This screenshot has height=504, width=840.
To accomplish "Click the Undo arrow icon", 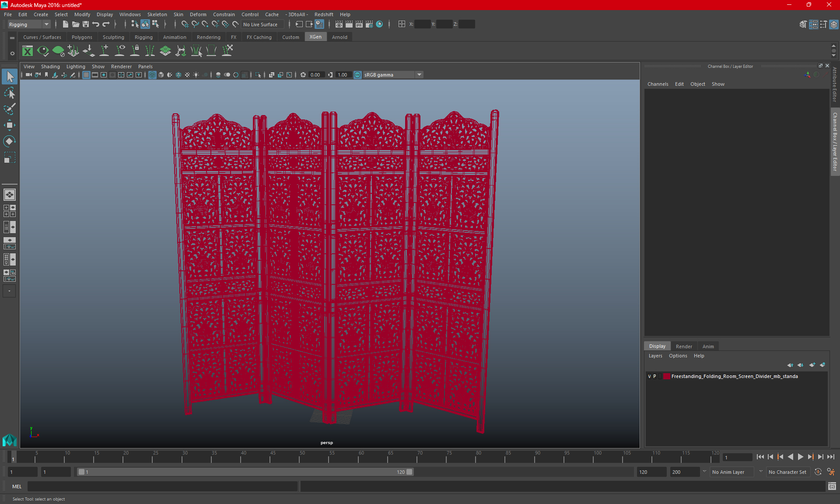I will tap(96, 24).
